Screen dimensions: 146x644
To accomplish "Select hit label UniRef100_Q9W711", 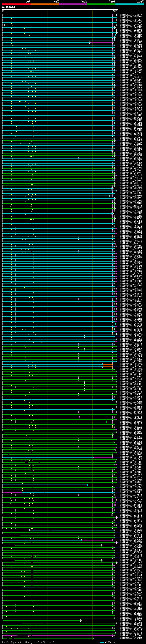I will coord(131,77).
